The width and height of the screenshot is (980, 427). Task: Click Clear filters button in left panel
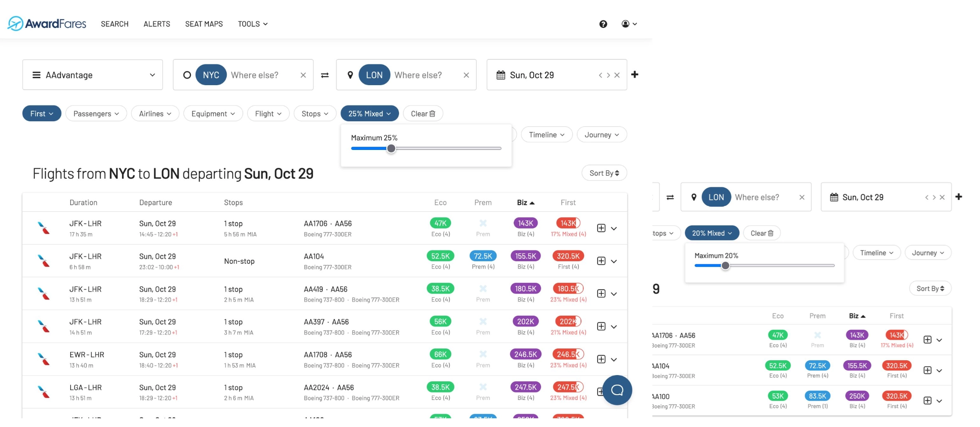[423, 113]
